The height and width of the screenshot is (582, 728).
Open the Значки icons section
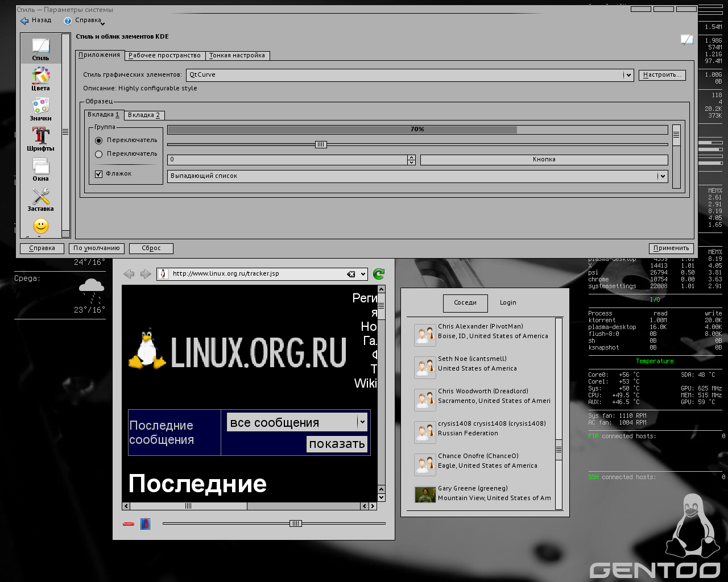tap(41, 109)
